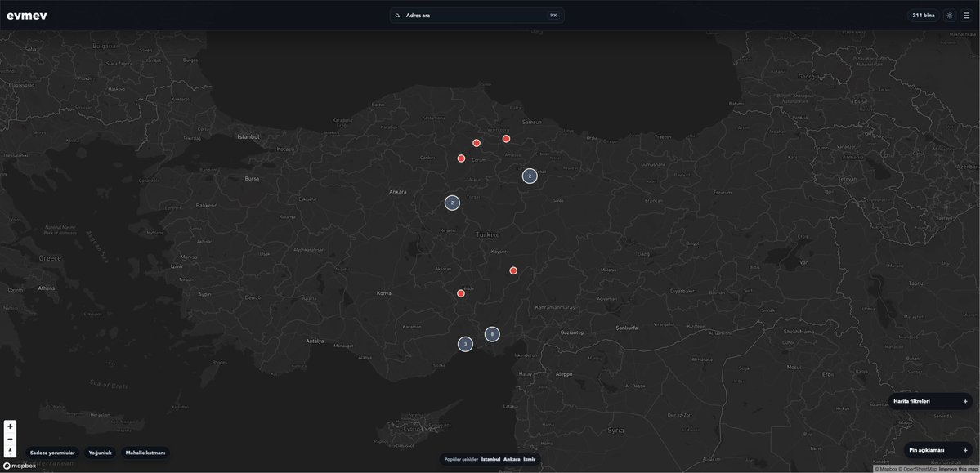
Task: Open the Improve this map link
Action: pyautogui.click(x=959, y=468)
